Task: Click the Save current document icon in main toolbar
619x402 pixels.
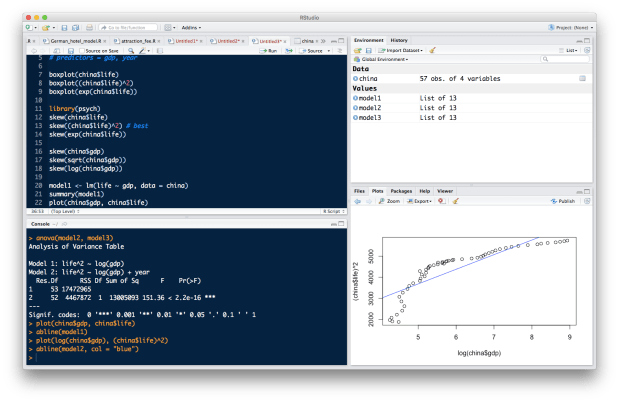Action: [64, 28]
